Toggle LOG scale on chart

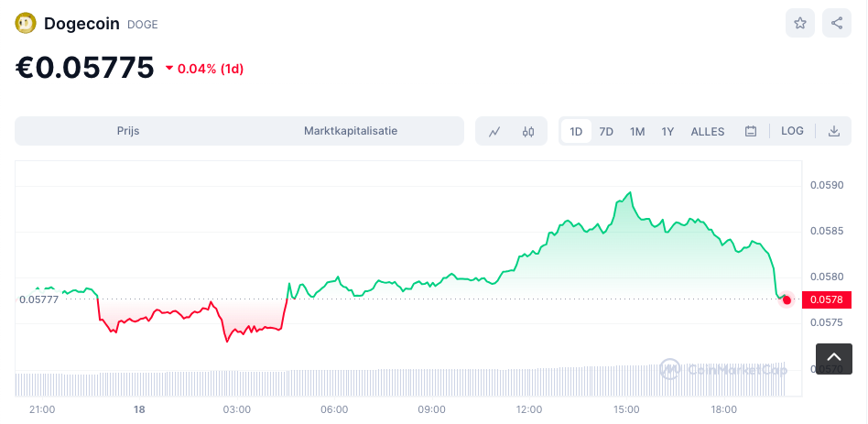792,131
